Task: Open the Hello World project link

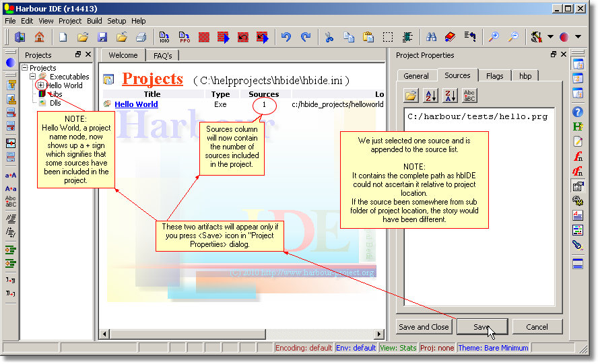Action: pyautogui.click(x=136, y=104)
